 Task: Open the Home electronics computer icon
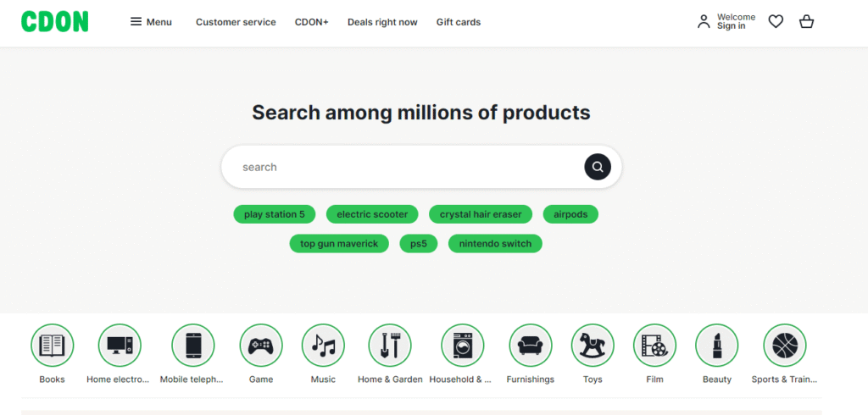coord(120,346)
